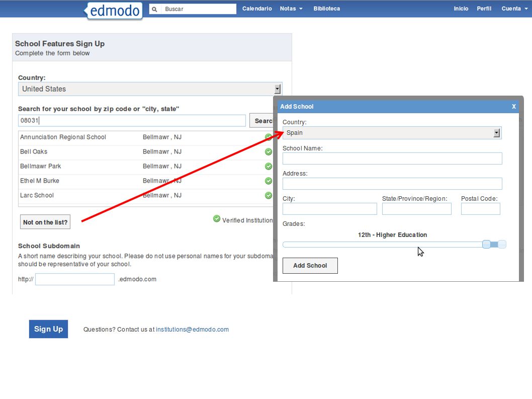
Task: Click the right grades slider handle
Action: coord(502,244)
